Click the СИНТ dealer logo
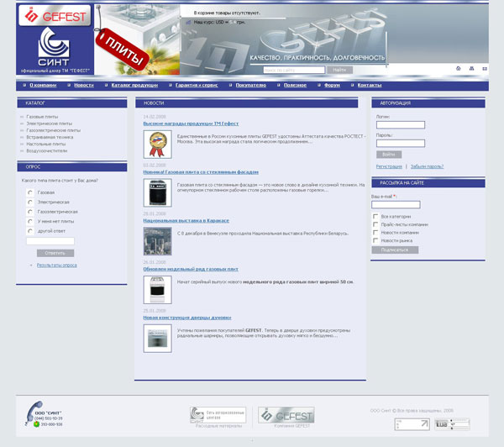The image size is (504, 447). (x=54, y=46)
